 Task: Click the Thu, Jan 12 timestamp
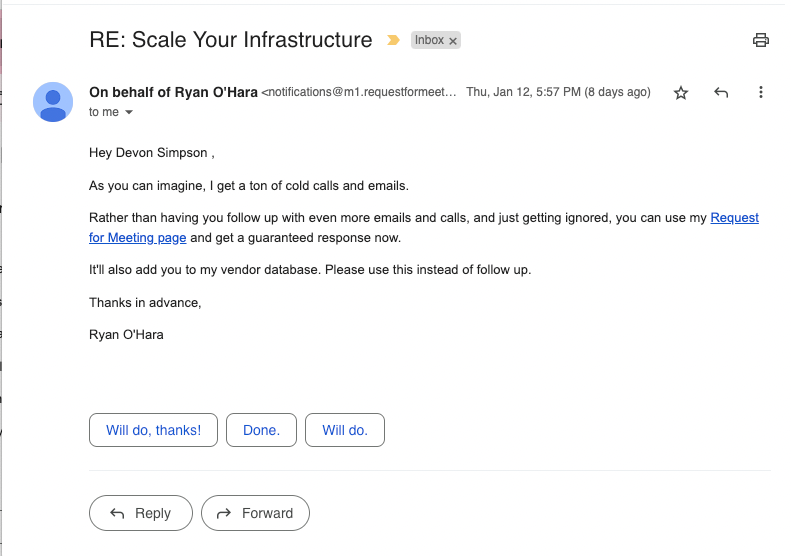[558, 92]
